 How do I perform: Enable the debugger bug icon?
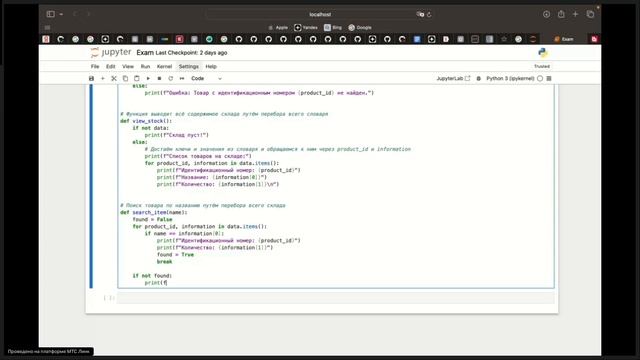[x=478, y=78]
